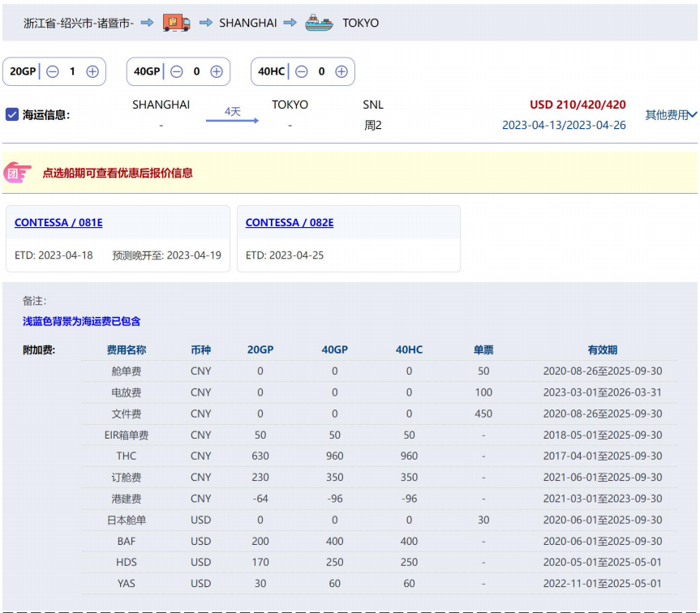Viewport: 700px width, 613px height.
Task: Click the 港建费 fee name
Action: coord(127,499)
